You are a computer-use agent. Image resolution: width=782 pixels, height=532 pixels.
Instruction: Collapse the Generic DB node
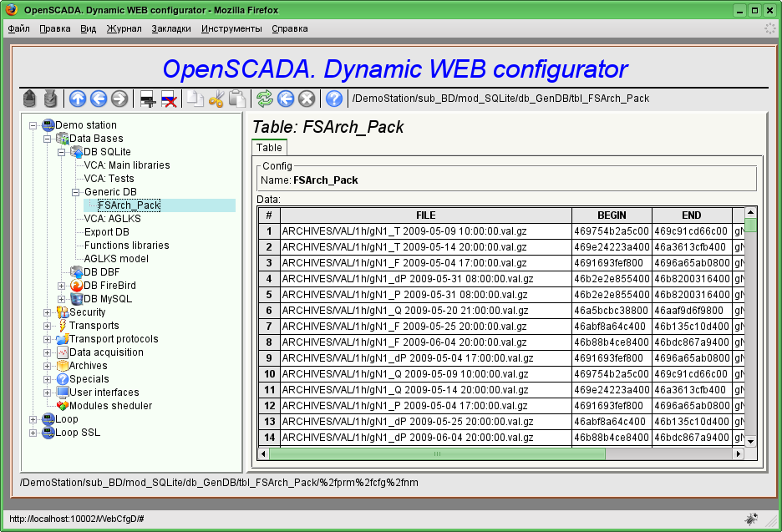coord(76,192)
